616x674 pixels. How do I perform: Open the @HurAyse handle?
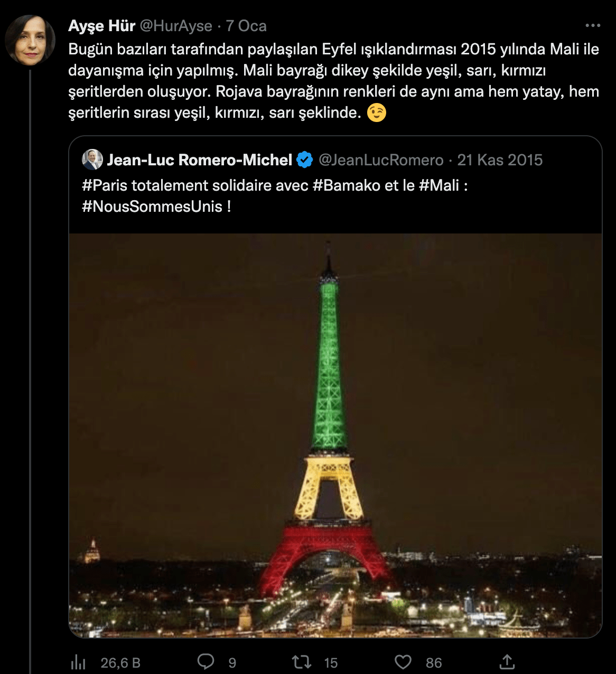pyautogui.click(x=176, y=25)
